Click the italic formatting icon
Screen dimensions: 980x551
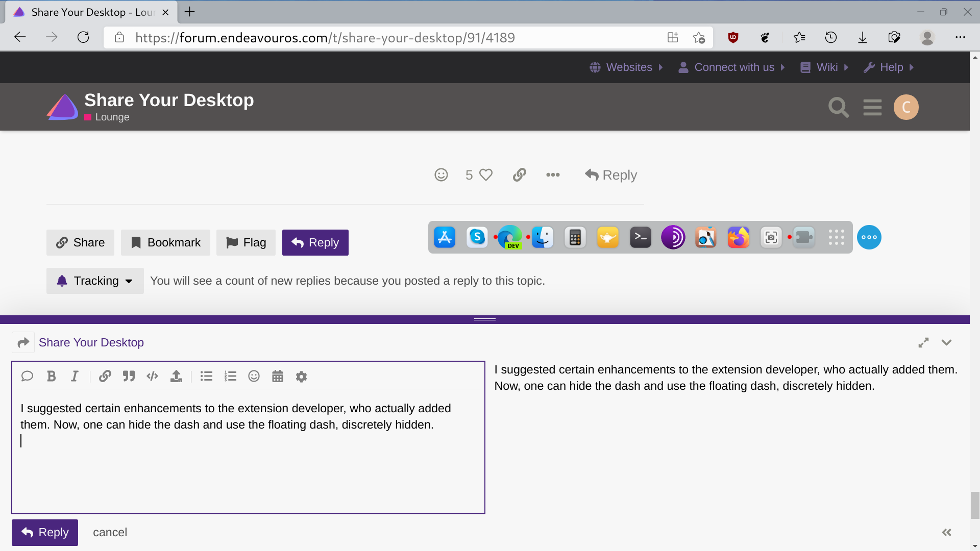75,376
